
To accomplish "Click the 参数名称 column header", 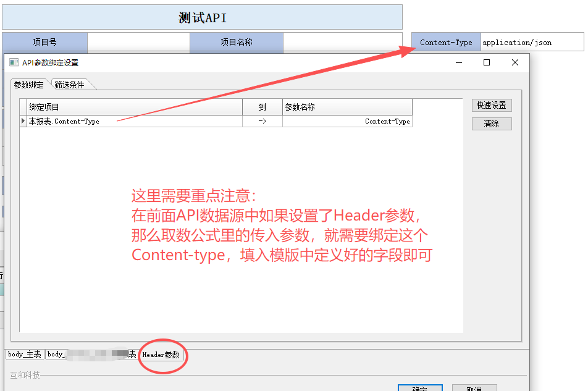I will point(347,107).
